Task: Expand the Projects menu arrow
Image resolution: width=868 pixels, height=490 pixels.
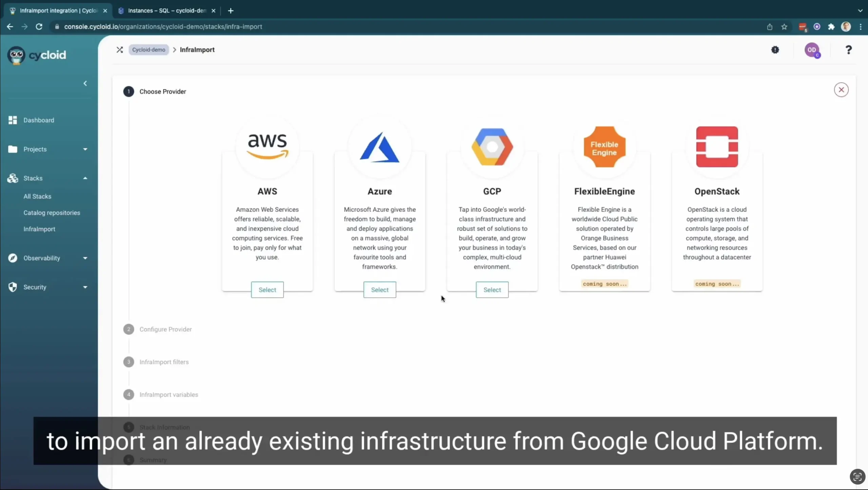Action: pos(85,149)
